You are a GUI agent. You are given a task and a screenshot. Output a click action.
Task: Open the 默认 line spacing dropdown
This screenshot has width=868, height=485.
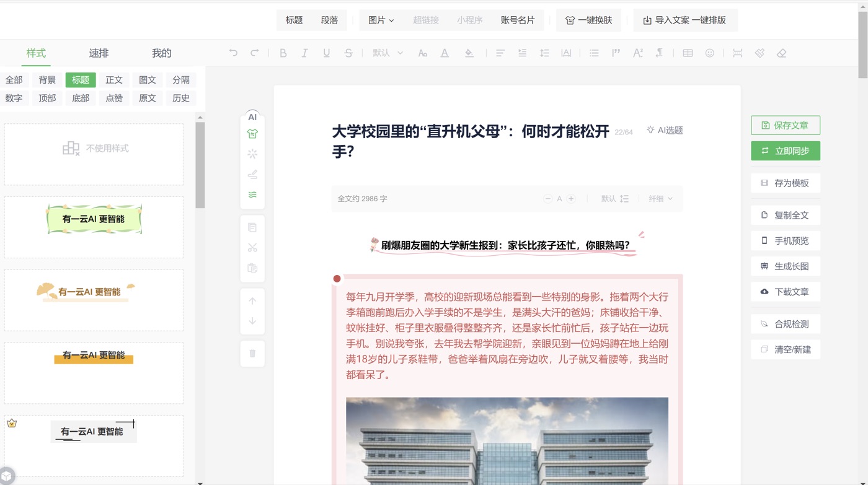coord(615,199)
